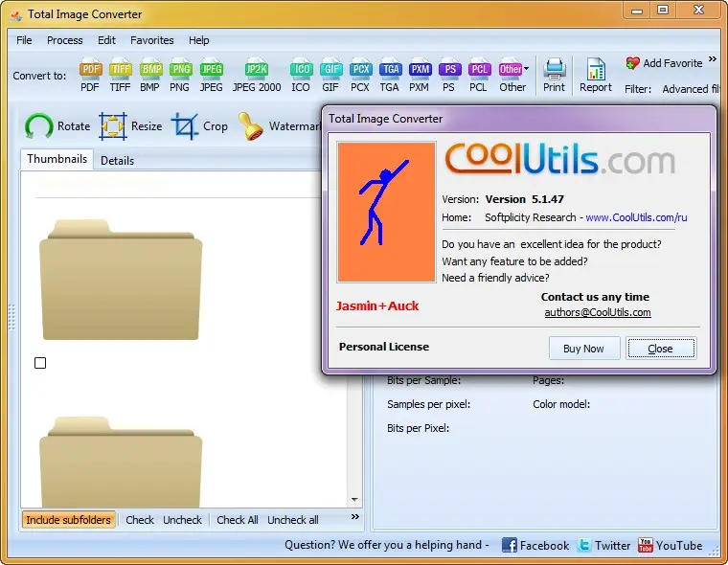The height and width of the screenshot is (565, 728).
Task: Toggle Include subfolders button
Action: point(68,520)
